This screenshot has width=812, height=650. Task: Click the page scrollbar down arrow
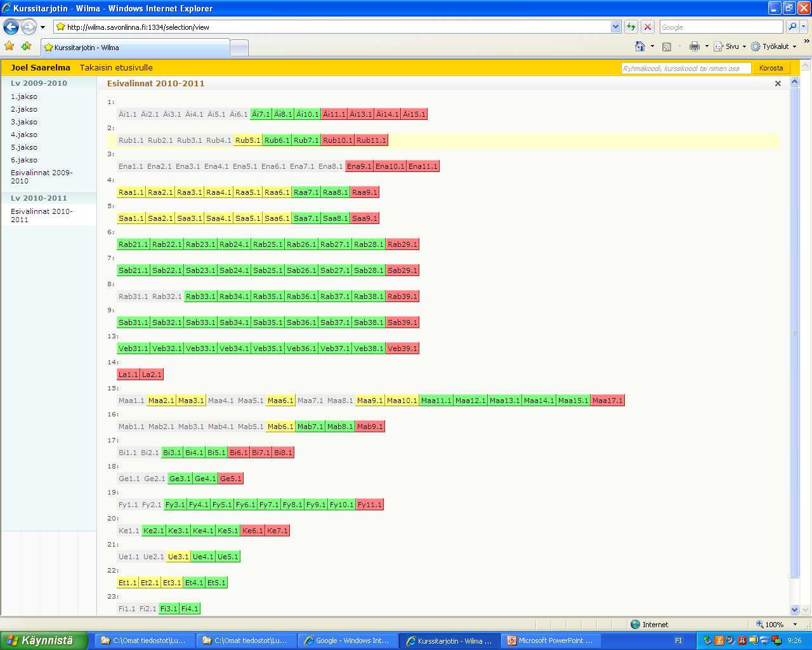tap(795, 609)
